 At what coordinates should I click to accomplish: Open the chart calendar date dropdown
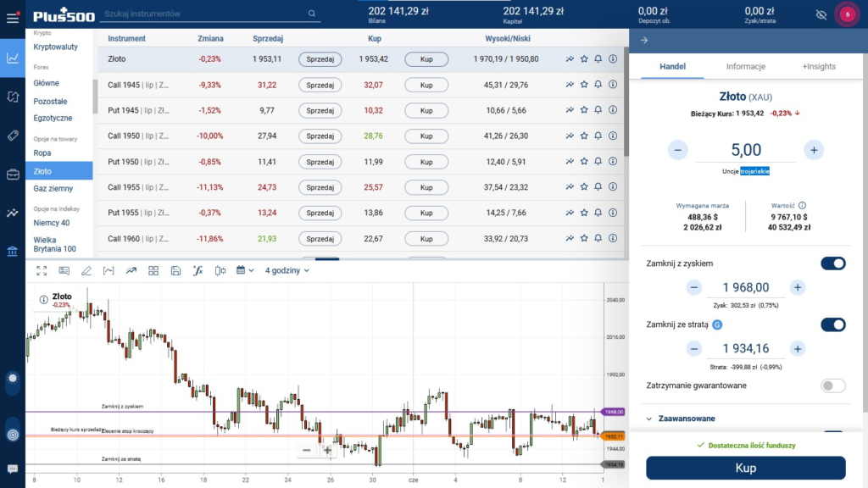(x=245, y=271)
